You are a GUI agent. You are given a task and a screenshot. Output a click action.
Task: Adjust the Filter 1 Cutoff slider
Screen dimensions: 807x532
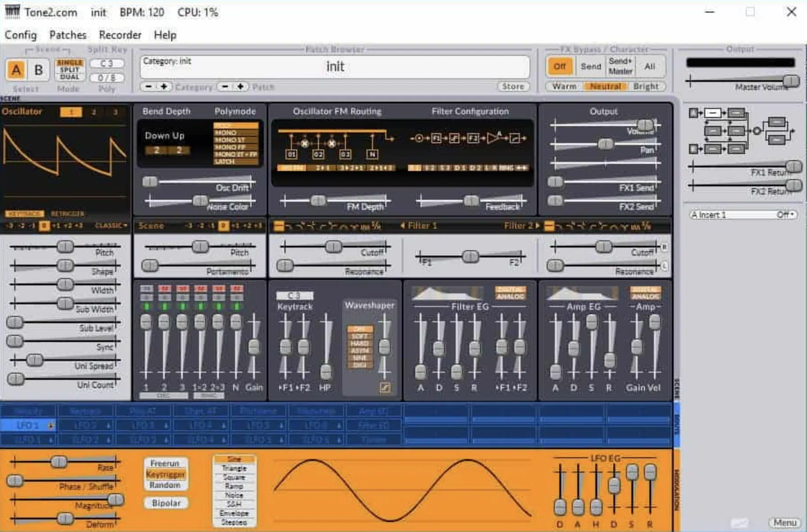(333, 247)
